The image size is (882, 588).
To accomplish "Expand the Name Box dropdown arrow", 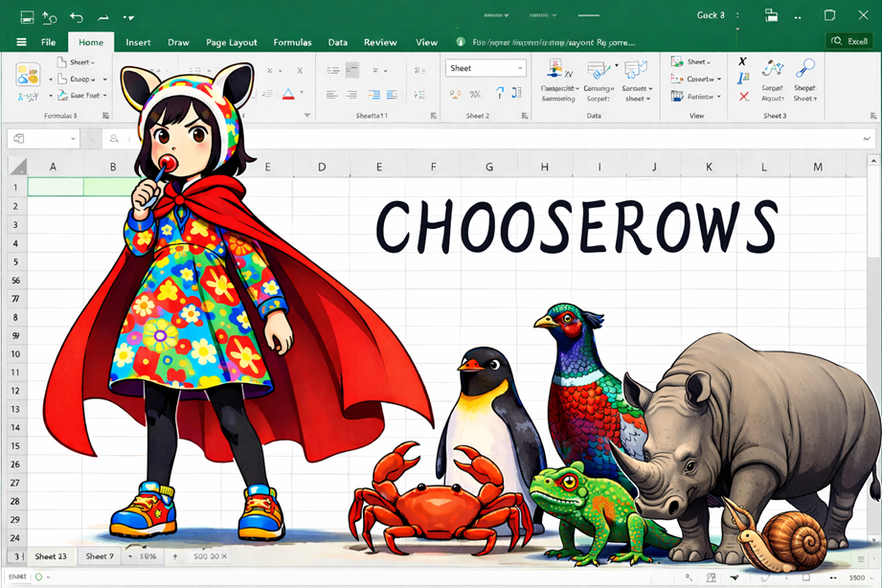I will pos(89,140).
